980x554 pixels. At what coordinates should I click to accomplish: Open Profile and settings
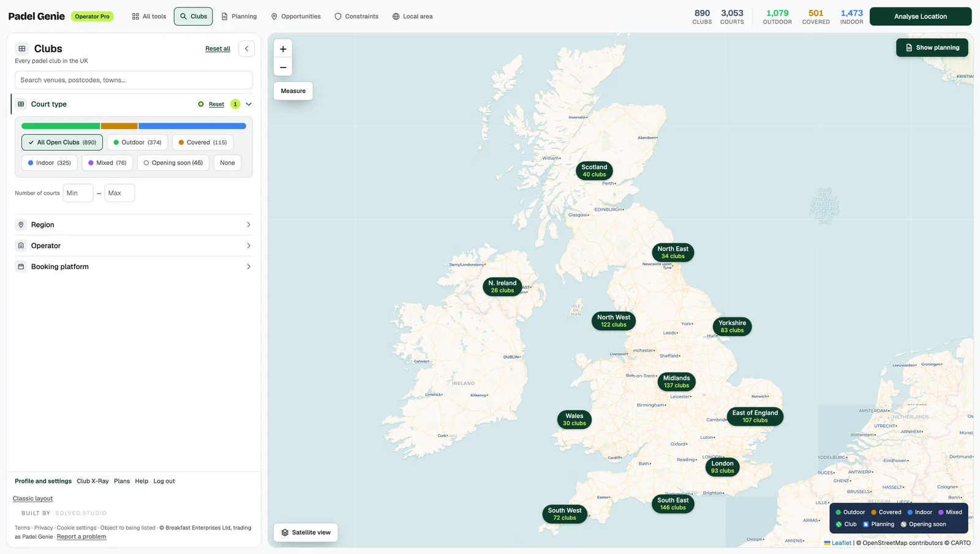tap(43, 481)
